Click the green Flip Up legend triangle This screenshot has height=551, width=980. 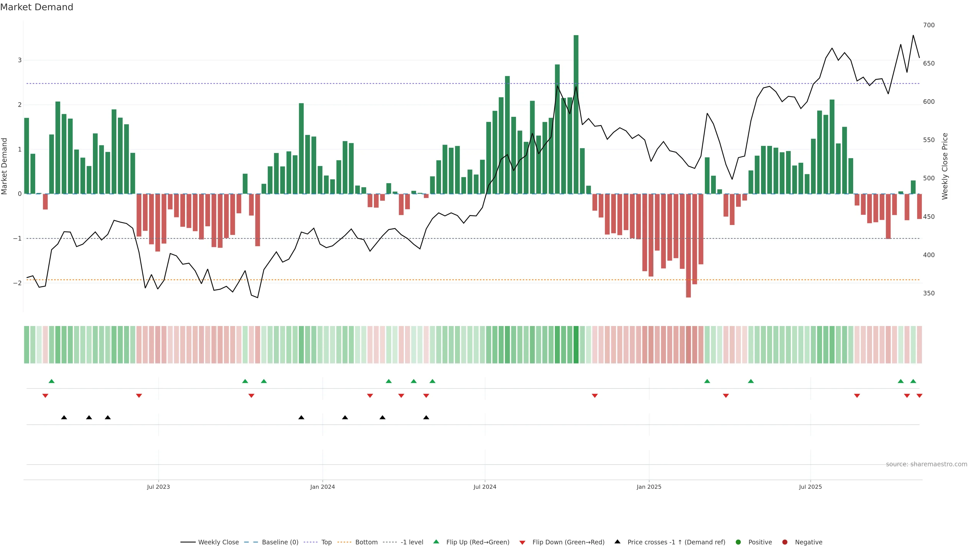(x=436, y=542)
